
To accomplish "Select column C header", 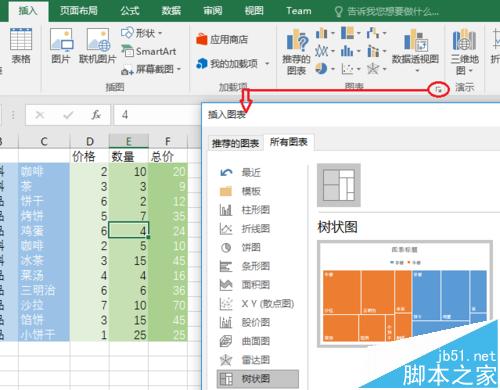I will click(x=44, y=141).
